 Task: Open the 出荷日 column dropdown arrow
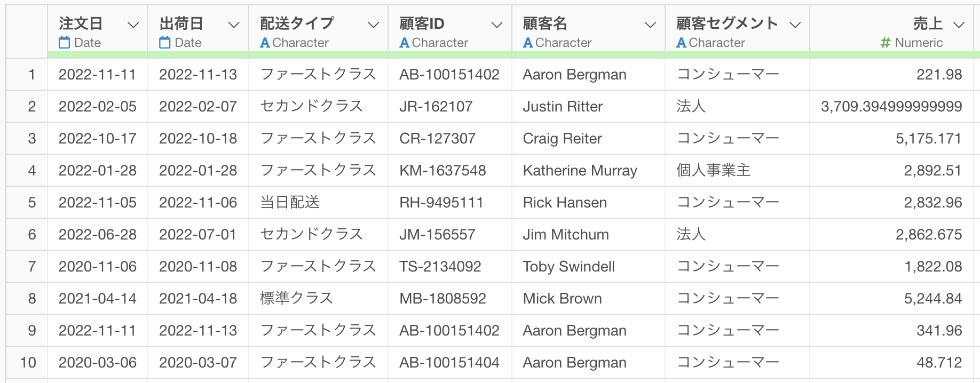pos(234,25)
